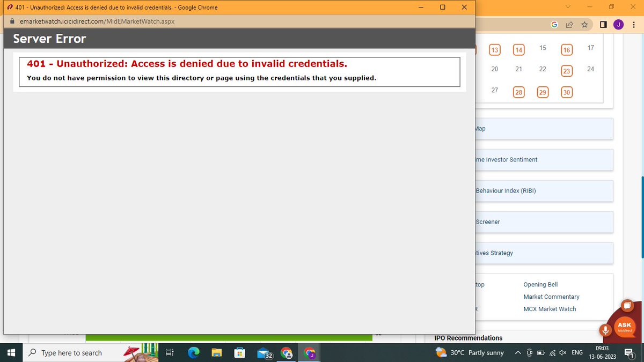Open Task View from the taskbar

click(x=169, y=352)
